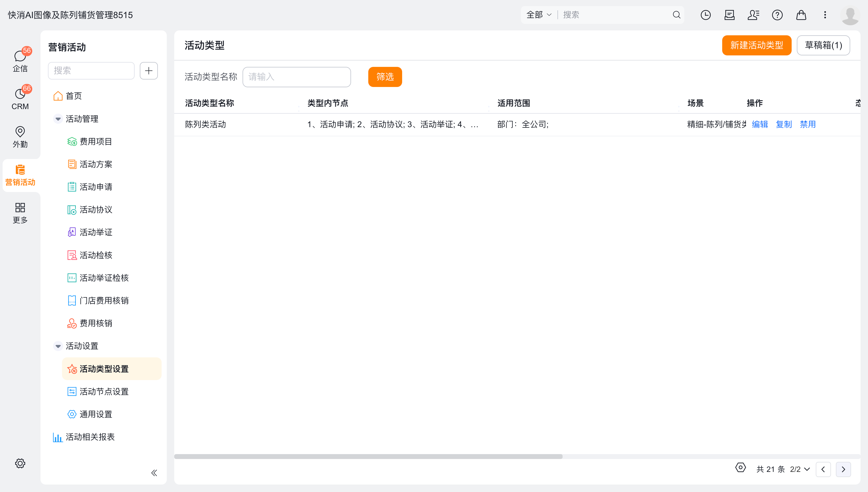This screenshot has width=868, height=492.
Task: Open the help question-mark icon
Action: click(777, 15)
